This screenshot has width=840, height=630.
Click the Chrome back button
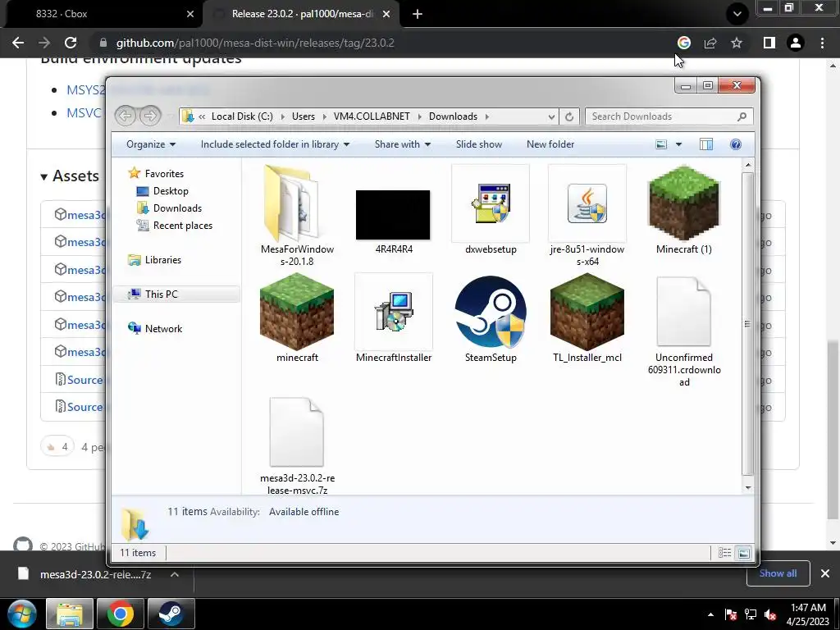(x=18, y=43)
